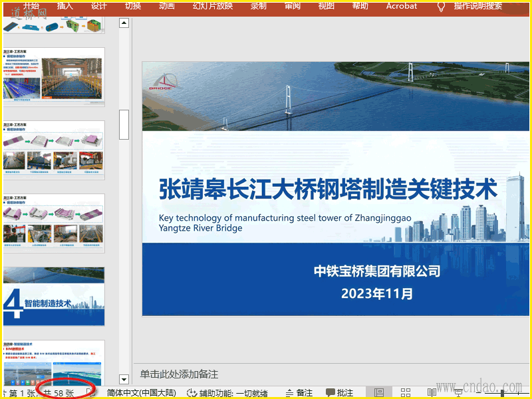532x399 pixels.
Task: Select process thumbnail just above section 4 slide
Action: pos(54,223)
